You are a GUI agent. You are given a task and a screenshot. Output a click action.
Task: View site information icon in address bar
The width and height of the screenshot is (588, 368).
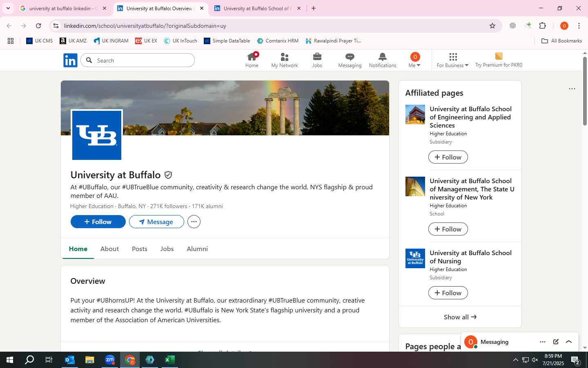[56, 26]
